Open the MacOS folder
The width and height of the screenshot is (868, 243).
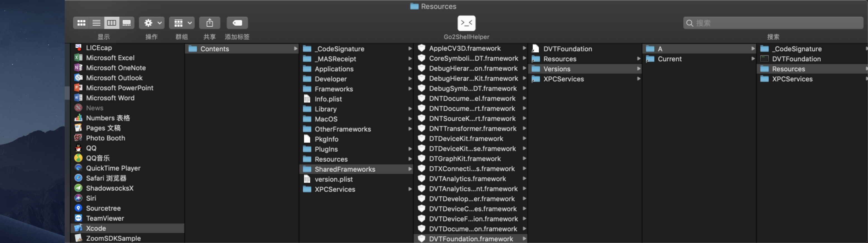coord(356,119)
